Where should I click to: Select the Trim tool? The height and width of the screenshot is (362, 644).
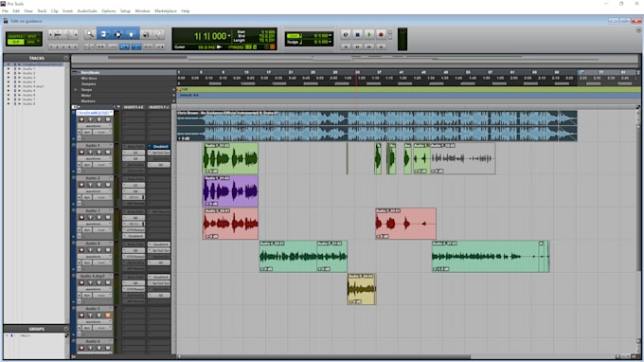pyautogui.click(x=104, y=34)
